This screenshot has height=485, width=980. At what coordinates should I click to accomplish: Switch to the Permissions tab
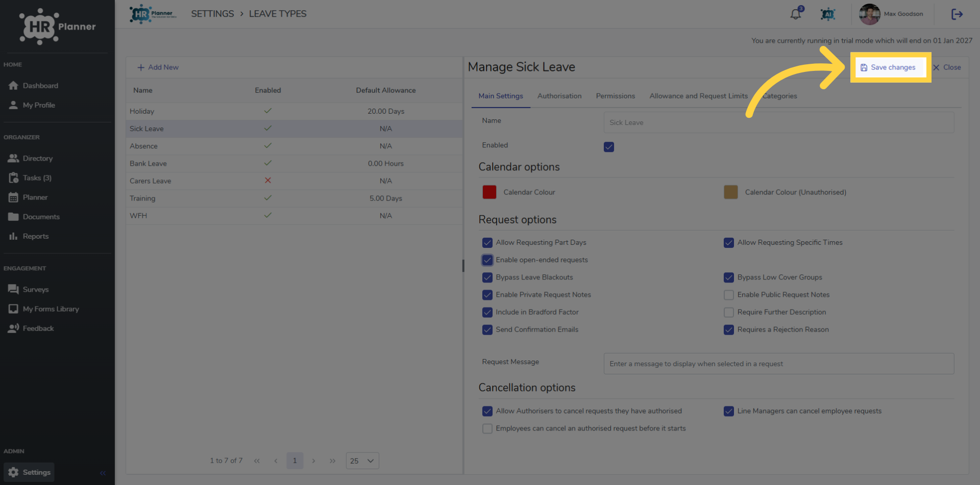pos(616,96)
